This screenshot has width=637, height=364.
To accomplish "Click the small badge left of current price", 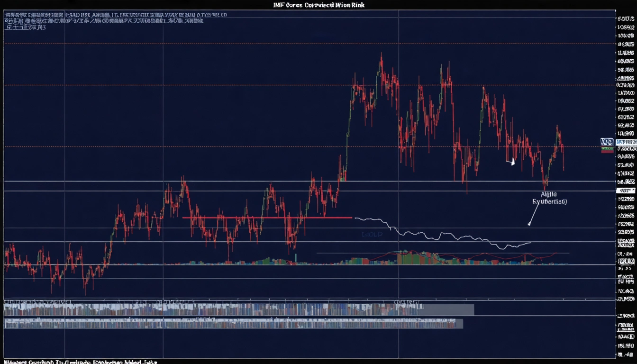I will click(x=606, y=142).
